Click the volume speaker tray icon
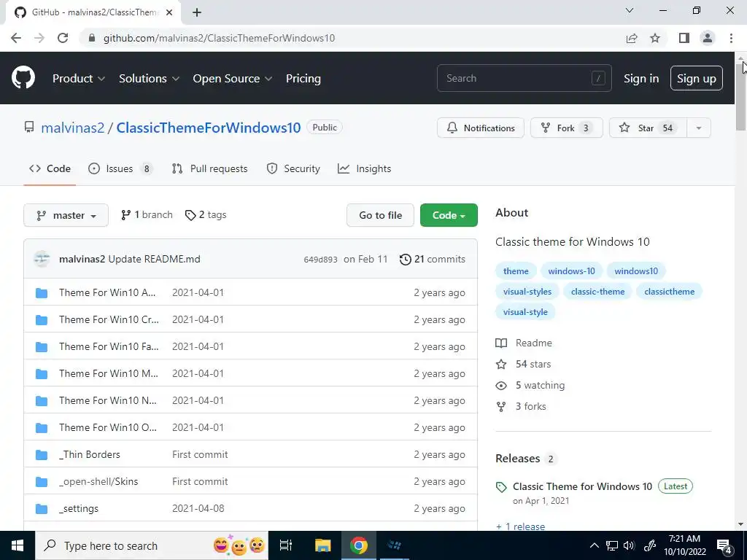This screenshot has height=560, width=747. click(x=629, y=545)
